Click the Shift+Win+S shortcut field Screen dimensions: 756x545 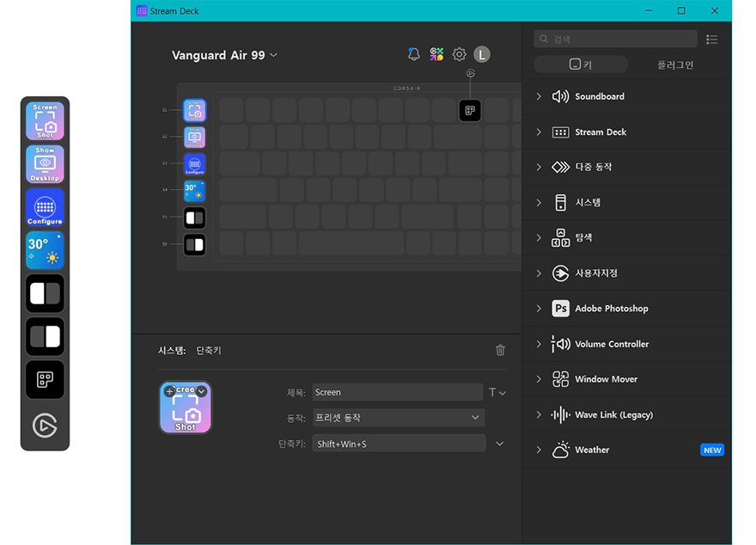[399, 444]
